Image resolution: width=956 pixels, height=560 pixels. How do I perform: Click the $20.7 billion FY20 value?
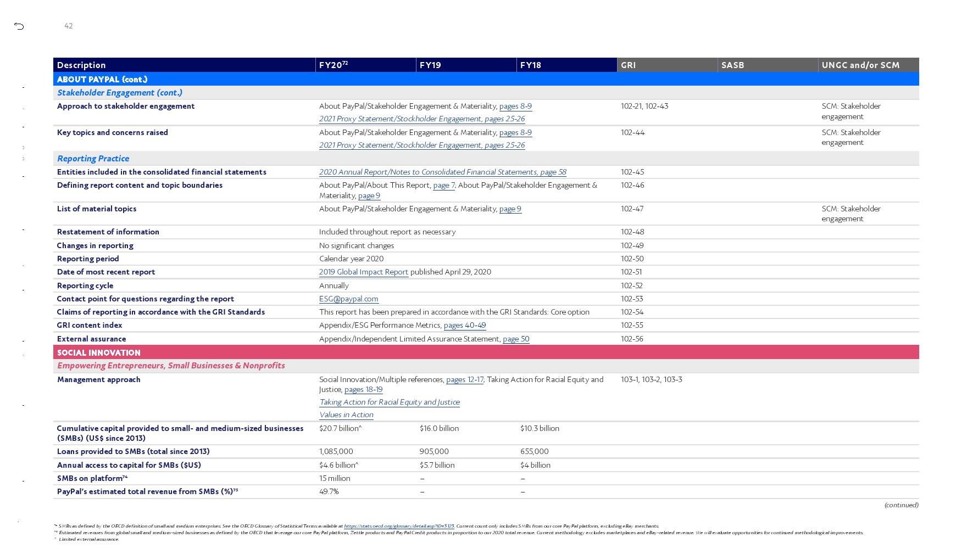click(x=341, y=429)
